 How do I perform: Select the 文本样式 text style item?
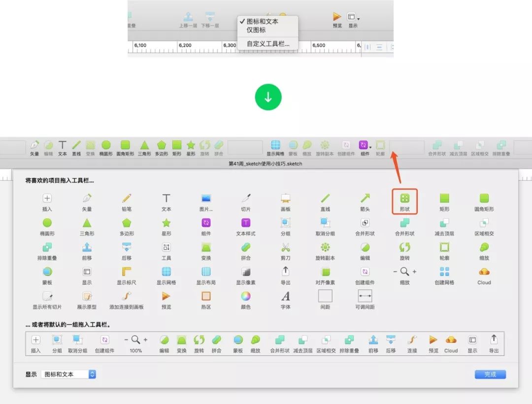[246, 227]
